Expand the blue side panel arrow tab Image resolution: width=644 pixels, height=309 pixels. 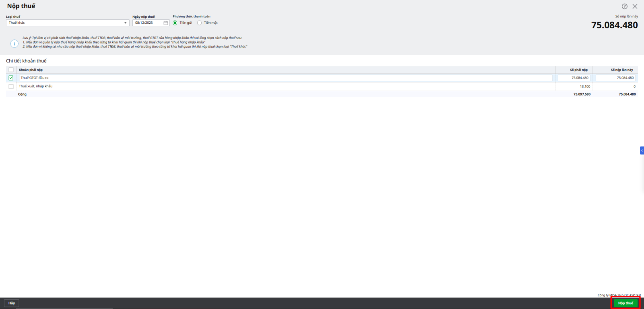pyautogui.click(x=642, y=150)
